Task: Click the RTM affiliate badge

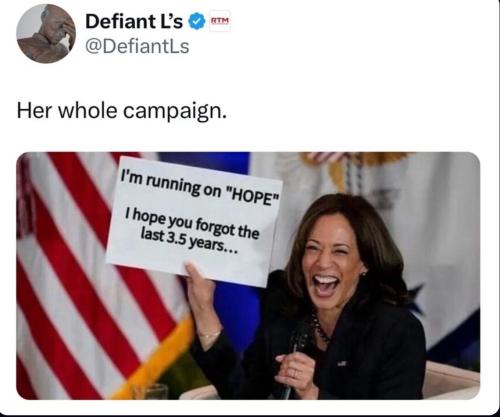Action: coord(220,21)
